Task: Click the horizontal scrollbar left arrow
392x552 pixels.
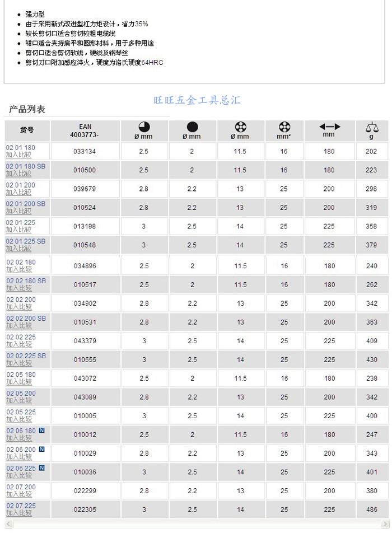Action: click(x=9, y=524)
